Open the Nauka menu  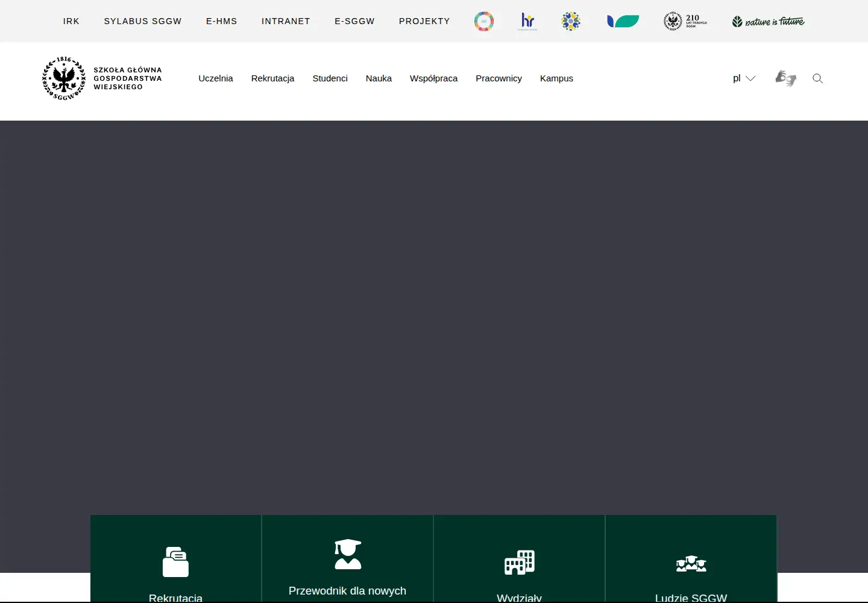click(379, 78)
